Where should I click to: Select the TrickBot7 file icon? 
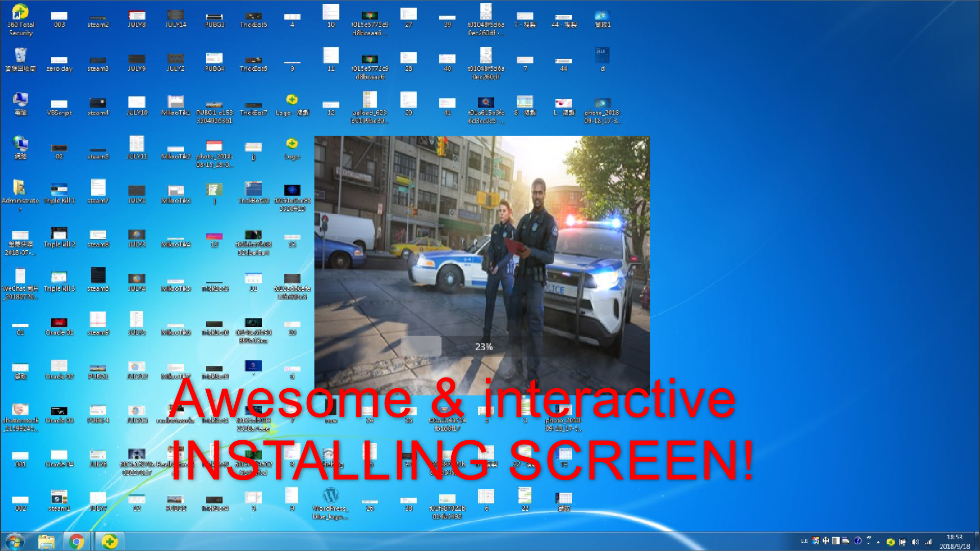point(253,109)
